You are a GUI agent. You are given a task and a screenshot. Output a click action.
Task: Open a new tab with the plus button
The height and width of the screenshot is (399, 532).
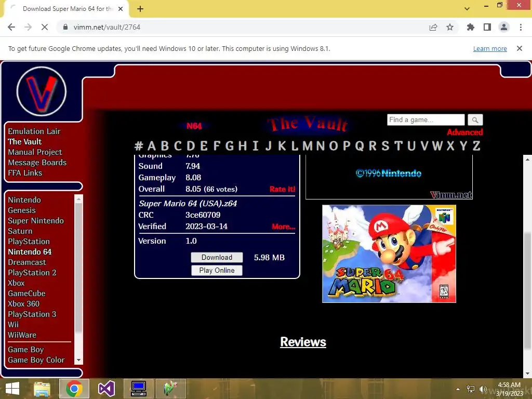[140, 9]
